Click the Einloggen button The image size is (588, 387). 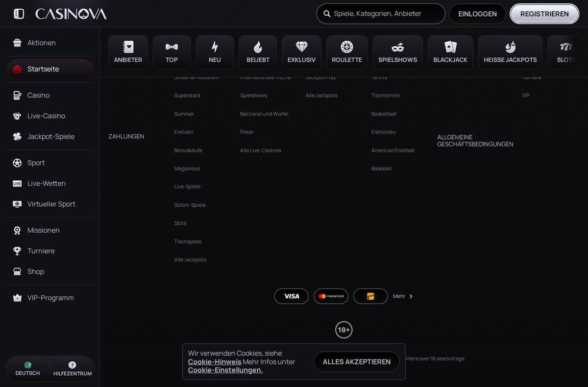pyautogui.click(x=478, y=14)
